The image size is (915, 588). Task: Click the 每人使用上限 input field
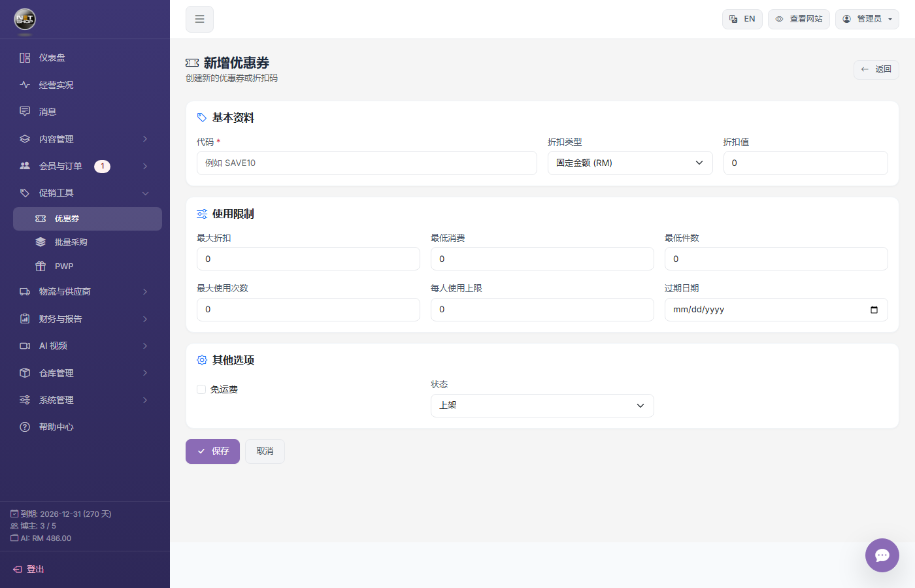(542, 310)
